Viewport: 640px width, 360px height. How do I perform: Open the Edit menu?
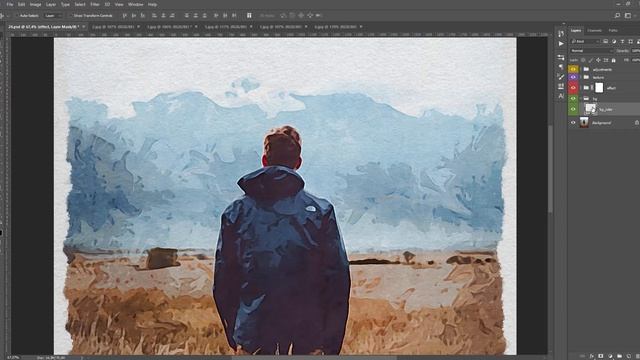[x=22, y=4]
